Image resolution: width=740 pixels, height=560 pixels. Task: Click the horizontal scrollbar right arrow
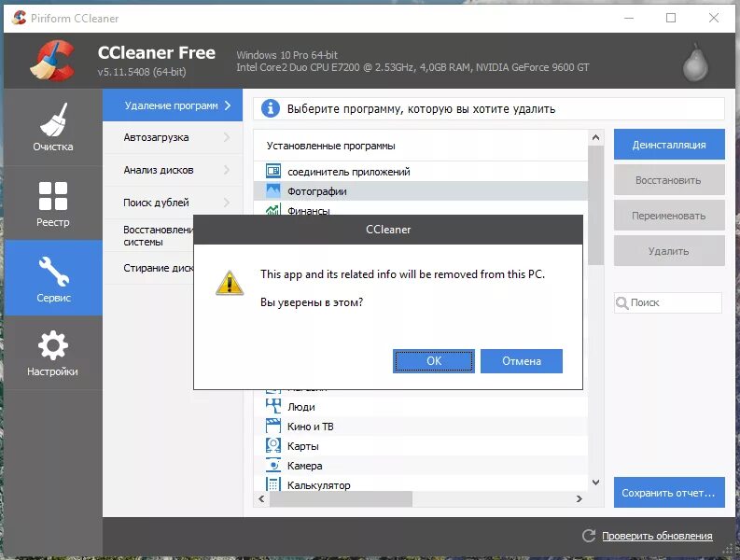coord(579,498)
